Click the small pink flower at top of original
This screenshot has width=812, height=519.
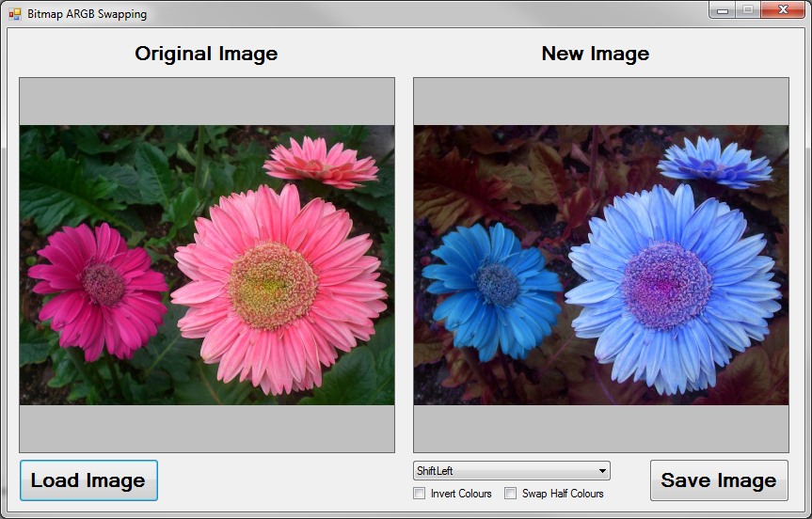pos(320,162)
